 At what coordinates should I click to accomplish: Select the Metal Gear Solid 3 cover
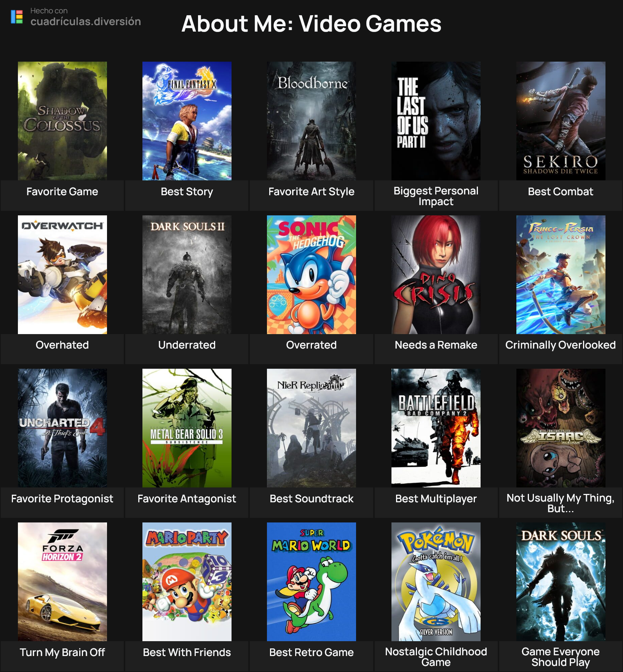[x=187, y=428]
